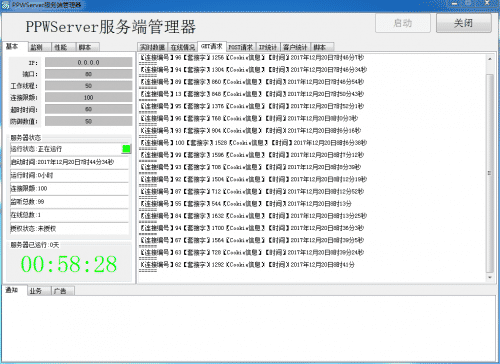Viewport: 500px width, 364px height.
Task: Select log entry with socket 1700
Action: (252, 228)
